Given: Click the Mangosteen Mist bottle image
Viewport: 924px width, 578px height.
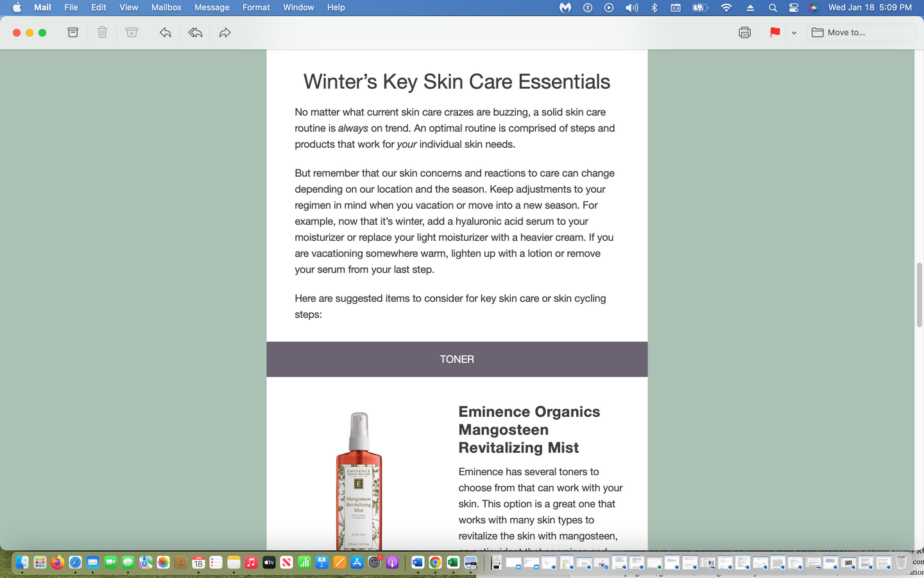Looking at the screenshot, I should pyautogui.click(x=359, y=480).
